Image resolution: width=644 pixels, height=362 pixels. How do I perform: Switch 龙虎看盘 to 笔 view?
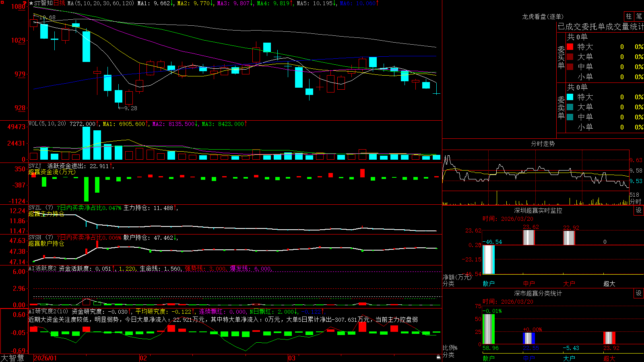639,16
